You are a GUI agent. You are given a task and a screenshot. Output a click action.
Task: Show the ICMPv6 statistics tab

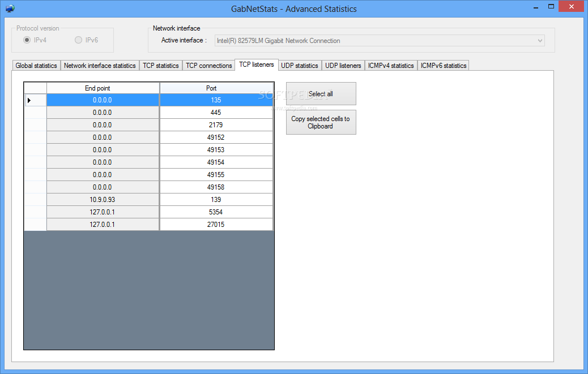point(444,66)
